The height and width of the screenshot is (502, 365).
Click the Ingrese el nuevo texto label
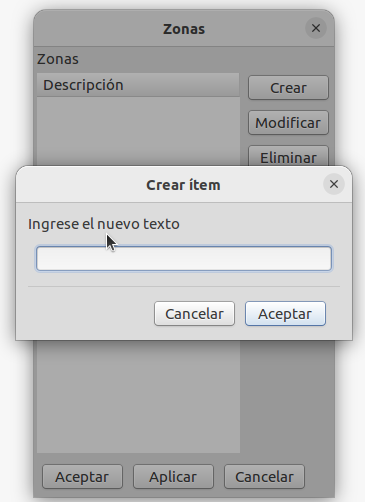[x=104, y=224]
